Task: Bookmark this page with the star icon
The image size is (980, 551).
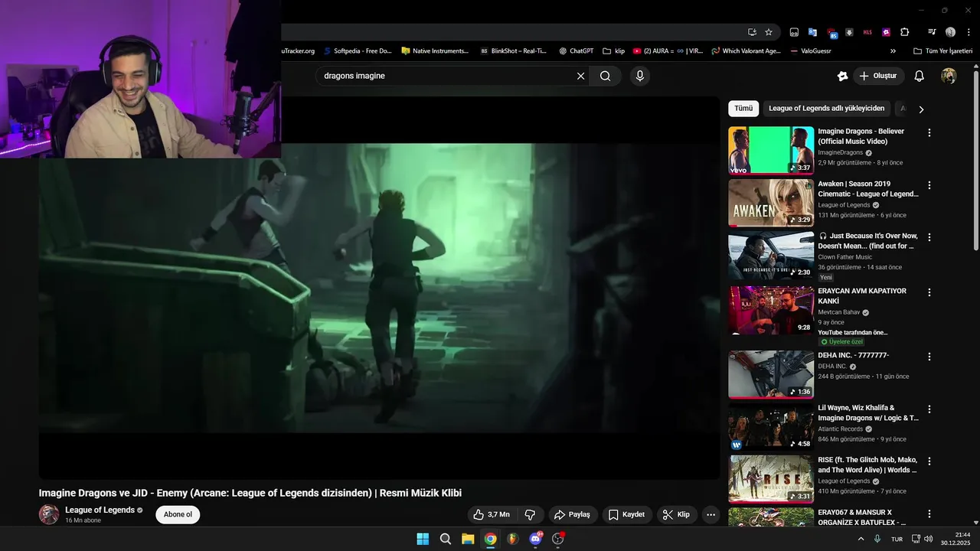Action: (x=769, y=32)
